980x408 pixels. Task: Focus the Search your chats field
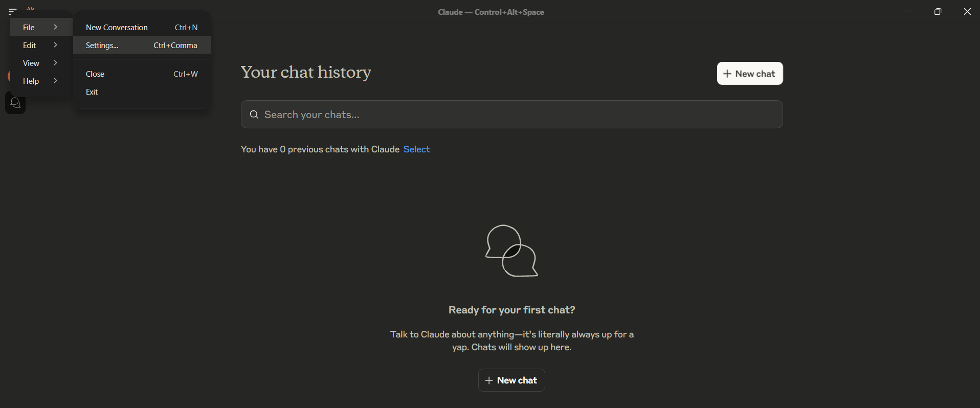[x=511, y=115]
